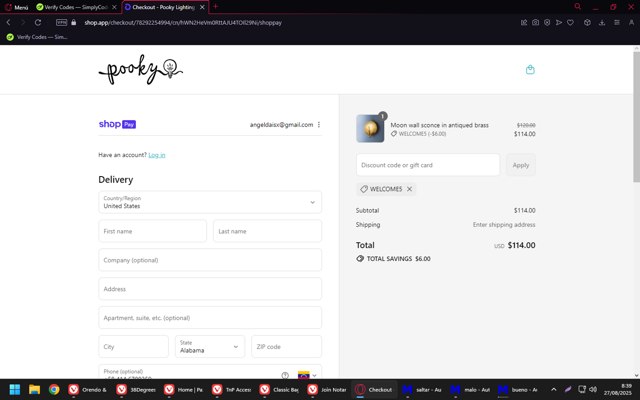Screen dimensions: 640x400
Task: Open File Explorer from taskbar
Action: click(34, 389)
